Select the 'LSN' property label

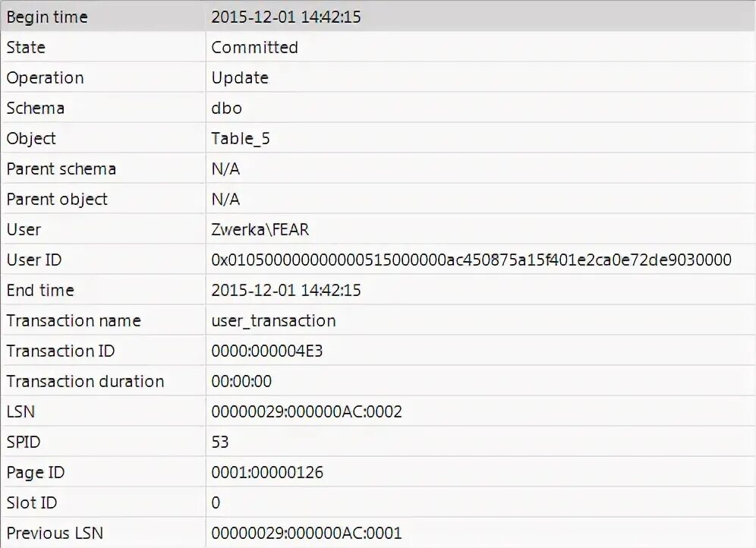click(20, 411)
